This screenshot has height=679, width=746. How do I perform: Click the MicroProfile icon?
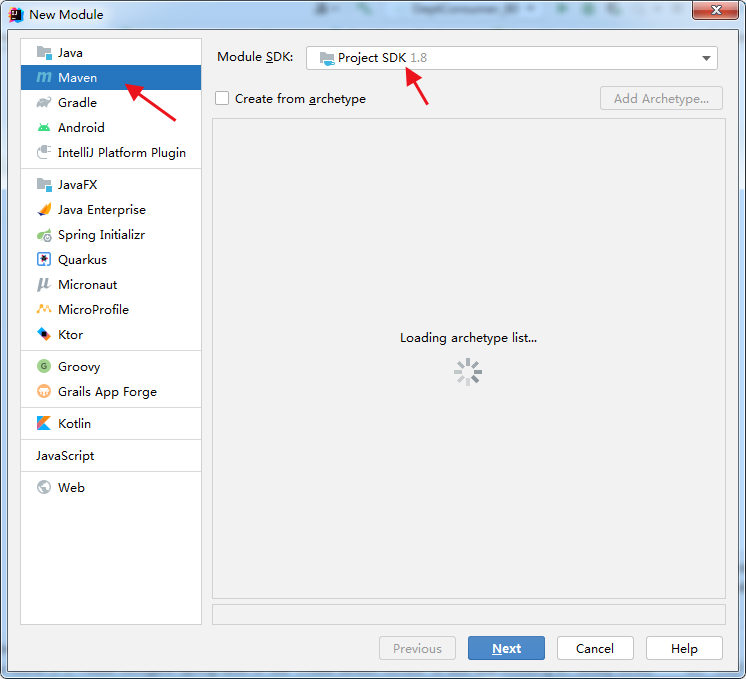tap(44, 309)
